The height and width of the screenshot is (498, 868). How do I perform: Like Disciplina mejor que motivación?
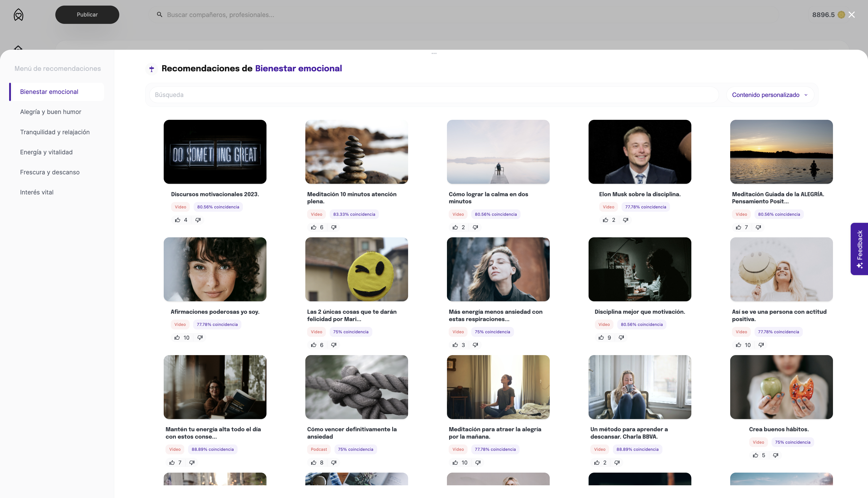(601, 338)
